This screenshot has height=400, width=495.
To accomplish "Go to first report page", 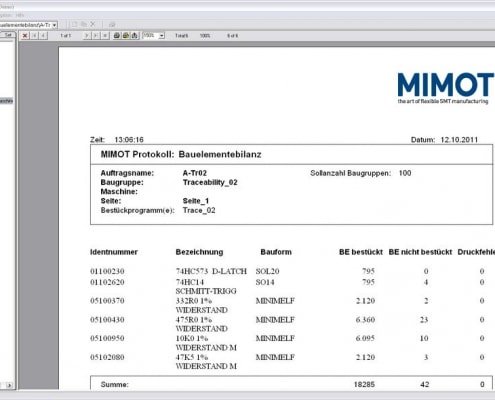I will [34, 36].
